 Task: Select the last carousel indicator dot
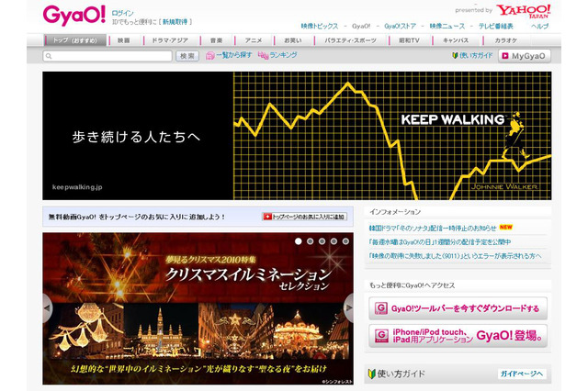coord(346,241)
